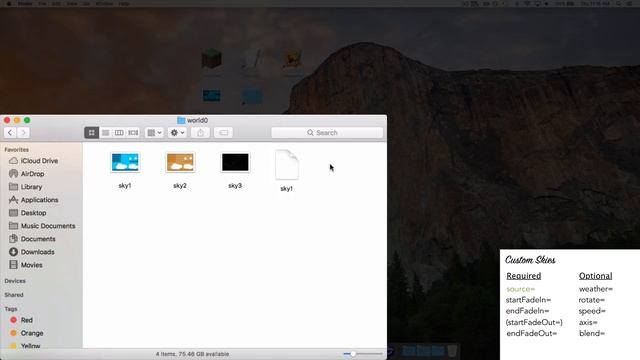Click the Tags sidebar section header
This screenshot has width=640, height=360.
point(11,309)
